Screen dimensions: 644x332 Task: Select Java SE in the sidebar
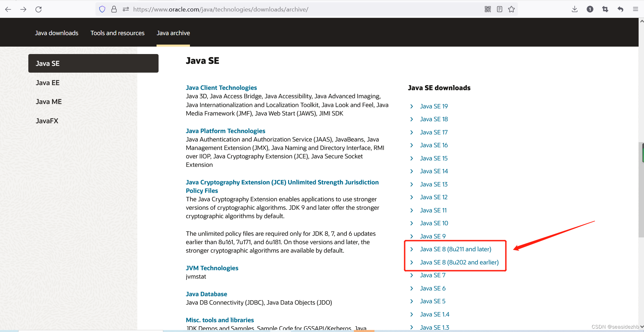click(93, 63)
